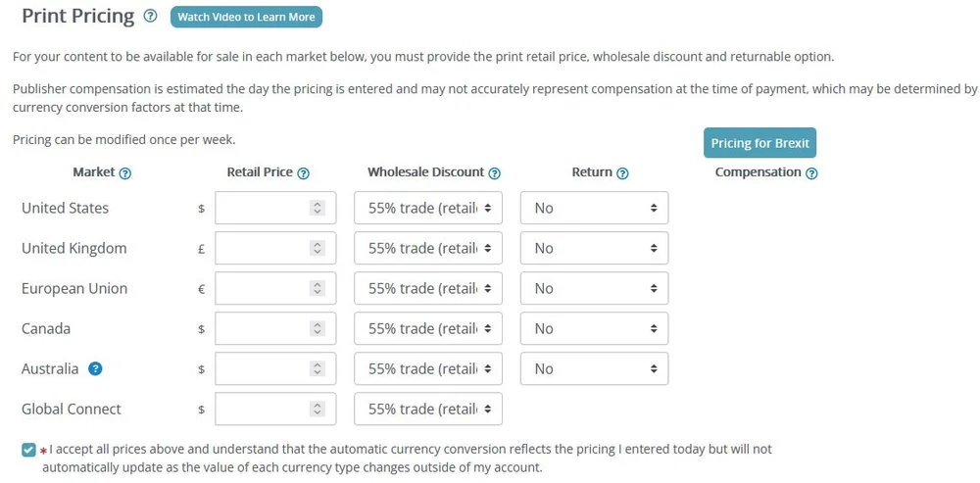Click Watch Video to Learn More
This screenshot has height=483, width=980.
click(x=246, y=17)
